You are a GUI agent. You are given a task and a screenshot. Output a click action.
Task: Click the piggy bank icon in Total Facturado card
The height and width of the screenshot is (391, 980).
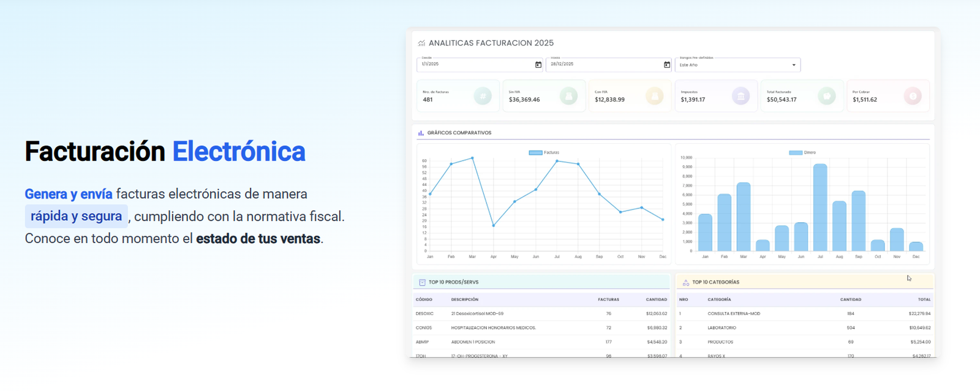coord(827,96)
